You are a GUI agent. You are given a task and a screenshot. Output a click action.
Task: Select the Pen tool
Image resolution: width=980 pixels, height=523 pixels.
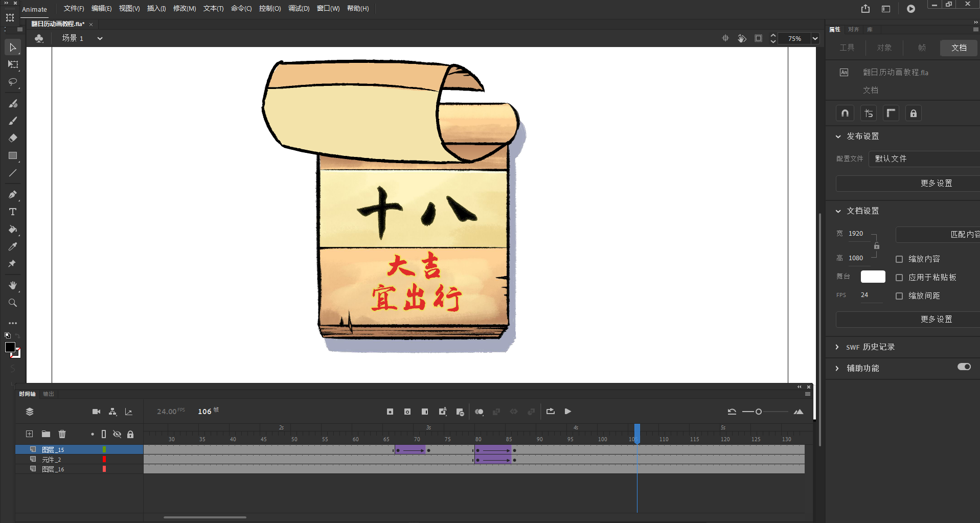pyautogui.click(x=13, y=194)
